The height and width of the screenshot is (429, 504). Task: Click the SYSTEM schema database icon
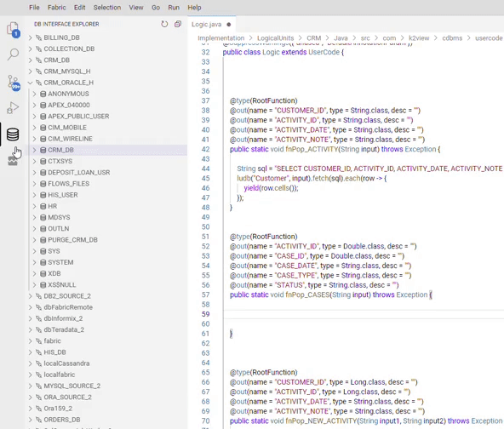(x=43, y=262)
